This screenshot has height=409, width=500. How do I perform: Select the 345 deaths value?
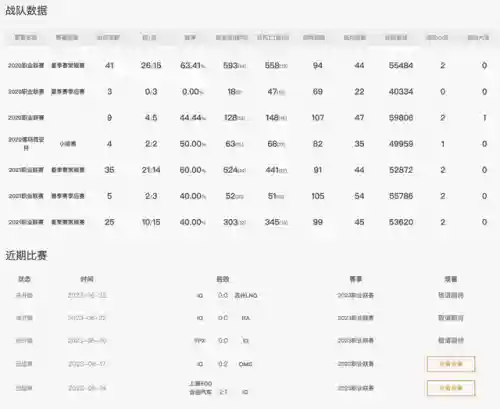tap(276, 222)
